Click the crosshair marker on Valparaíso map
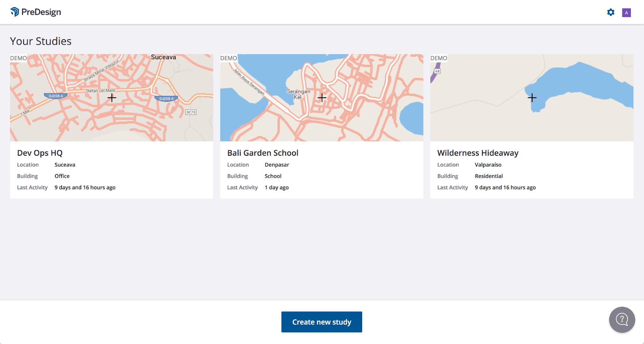The image size is (644, 344). click(532, 98)
